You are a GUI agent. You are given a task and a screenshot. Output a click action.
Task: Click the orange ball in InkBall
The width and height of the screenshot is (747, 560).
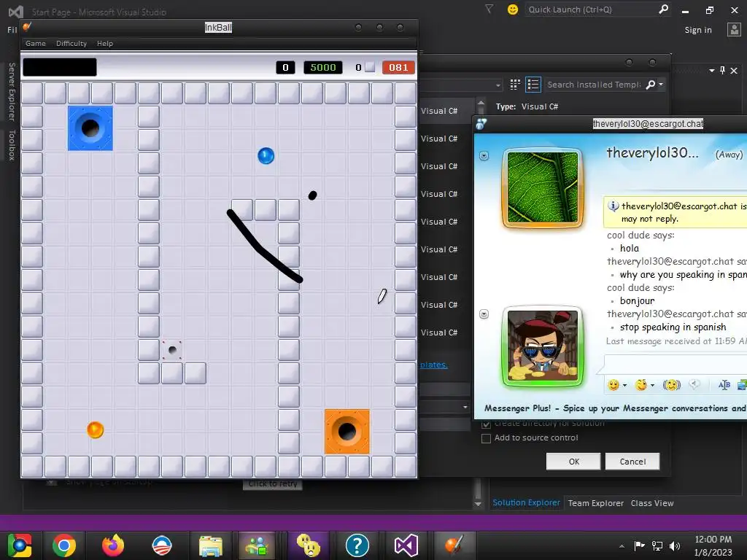(x=96, y=429)
